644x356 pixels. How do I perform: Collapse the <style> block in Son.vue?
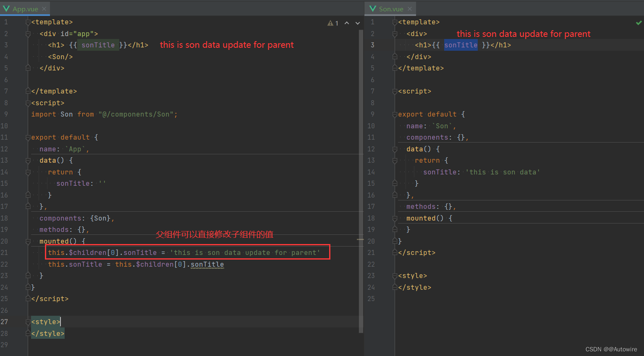[x=395, y=275]
